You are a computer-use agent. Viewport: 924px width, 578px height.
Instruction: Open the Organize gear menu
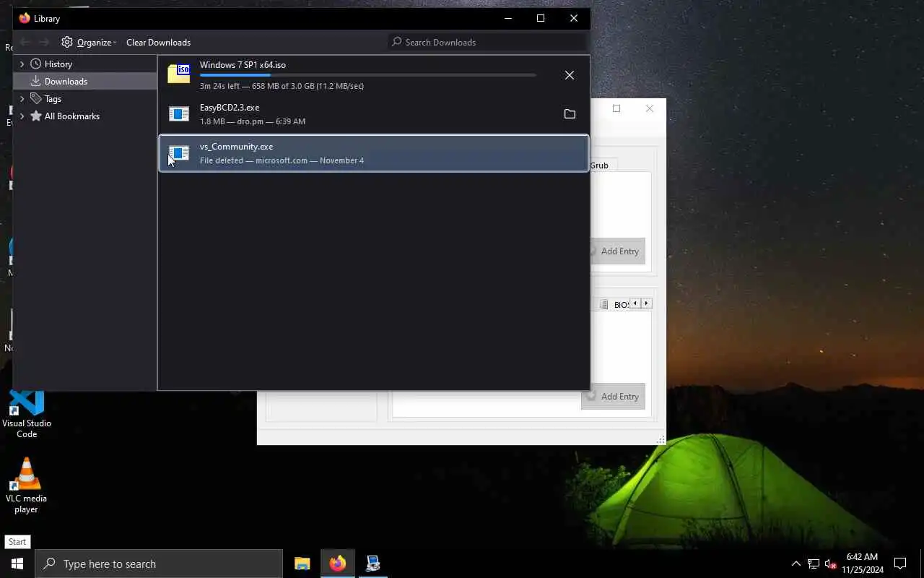tap(89, 42)
